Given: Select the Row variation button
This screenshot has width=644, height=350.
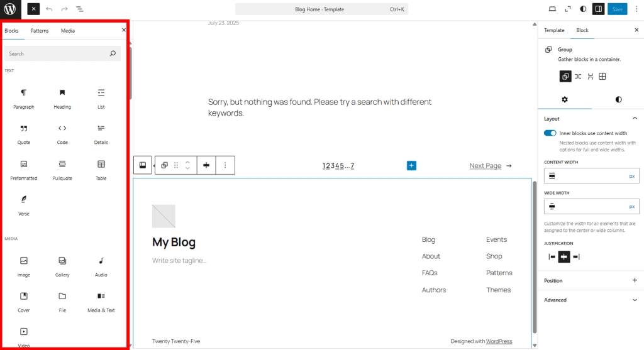Looking at the screenshot, I should point(578,76).
